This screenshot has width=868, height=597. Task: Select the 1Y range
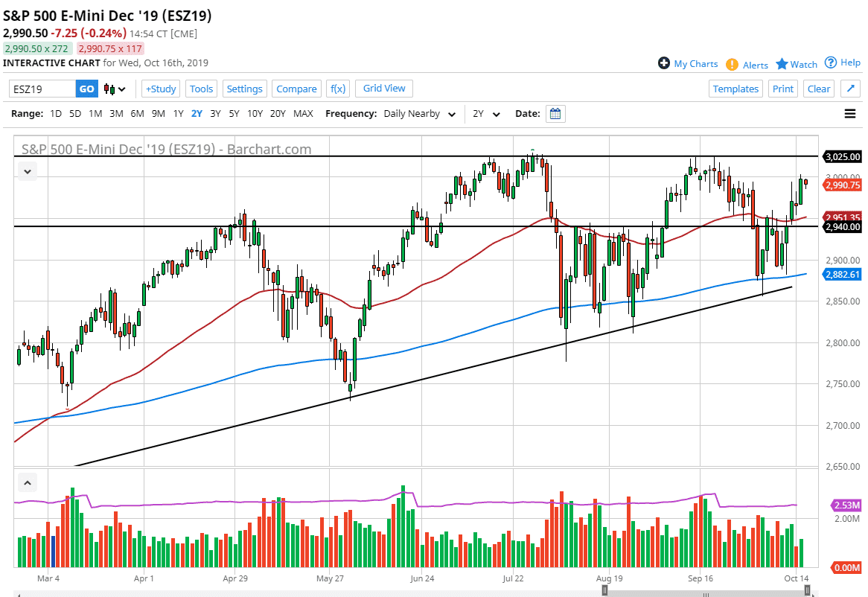[177, 113]
